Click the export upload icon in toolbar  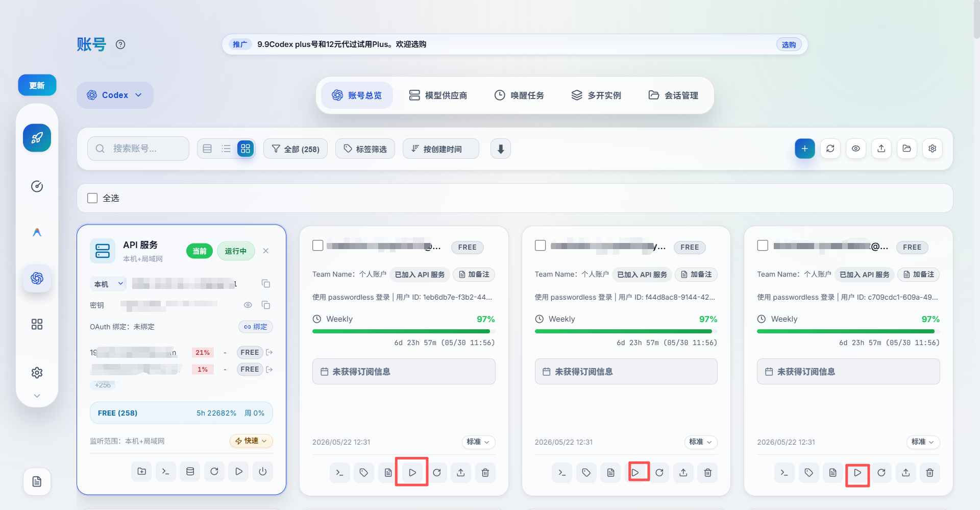(881, 149)
